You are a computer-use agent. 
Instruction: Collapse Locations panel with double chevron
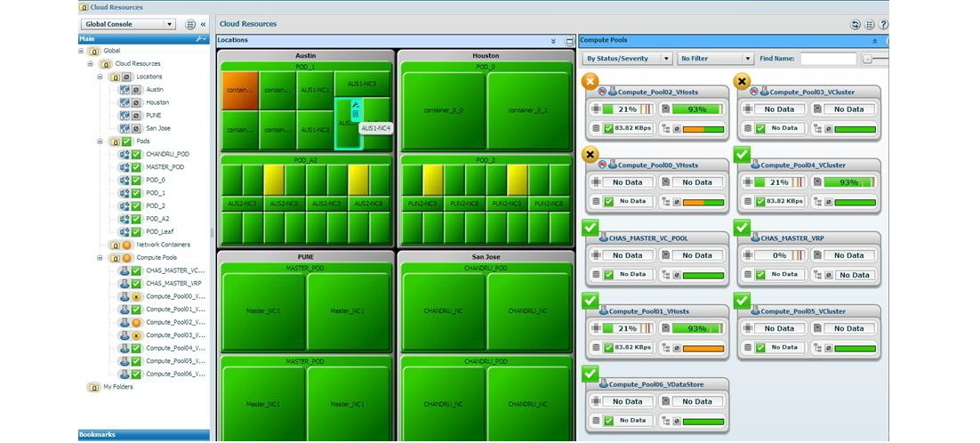coord(553,41)
